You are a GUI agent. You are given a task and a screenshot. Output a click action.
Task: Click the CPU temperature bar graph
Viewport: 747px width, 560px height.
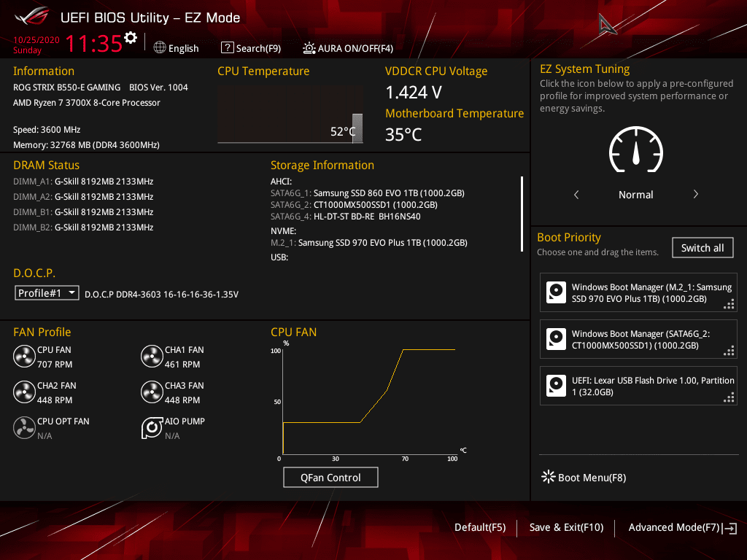tap(290, 114)
